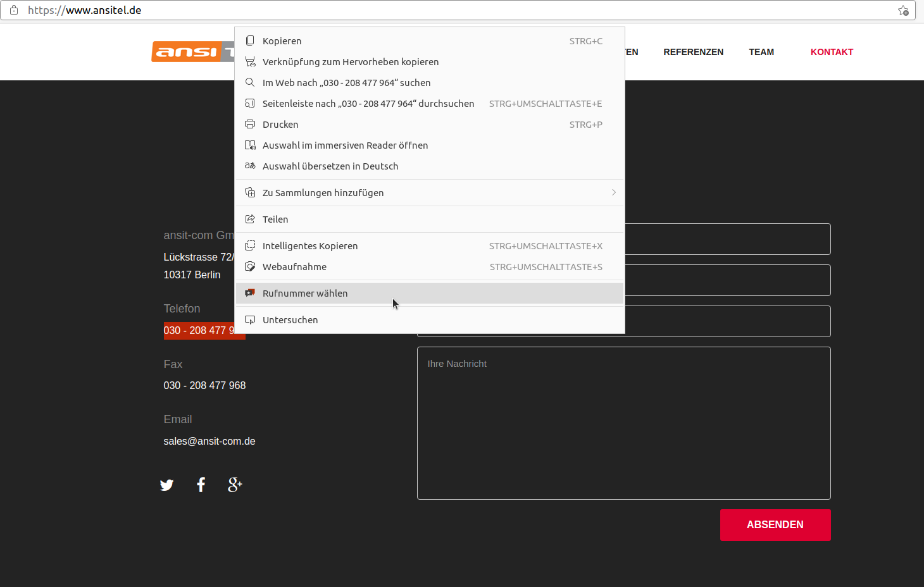
Task: Click the Untersuchen inspect icon
Action: (x=250, y=319)
